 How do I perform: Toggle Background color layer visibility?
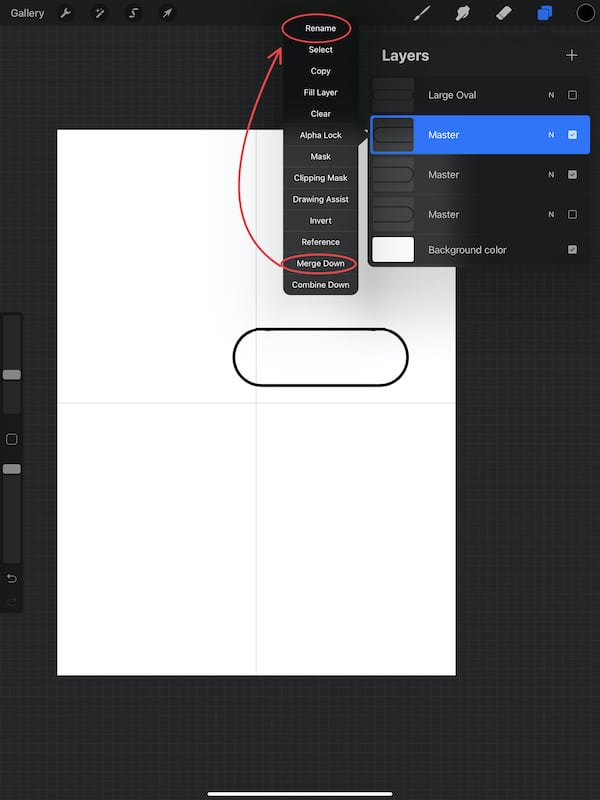(572, 249)
